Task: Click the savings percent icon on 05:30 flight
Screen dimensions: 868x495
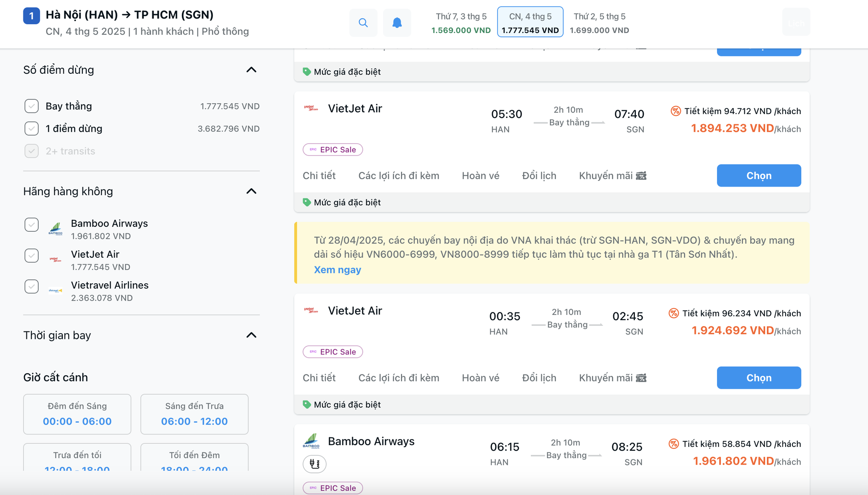Action: pos(676,111)
